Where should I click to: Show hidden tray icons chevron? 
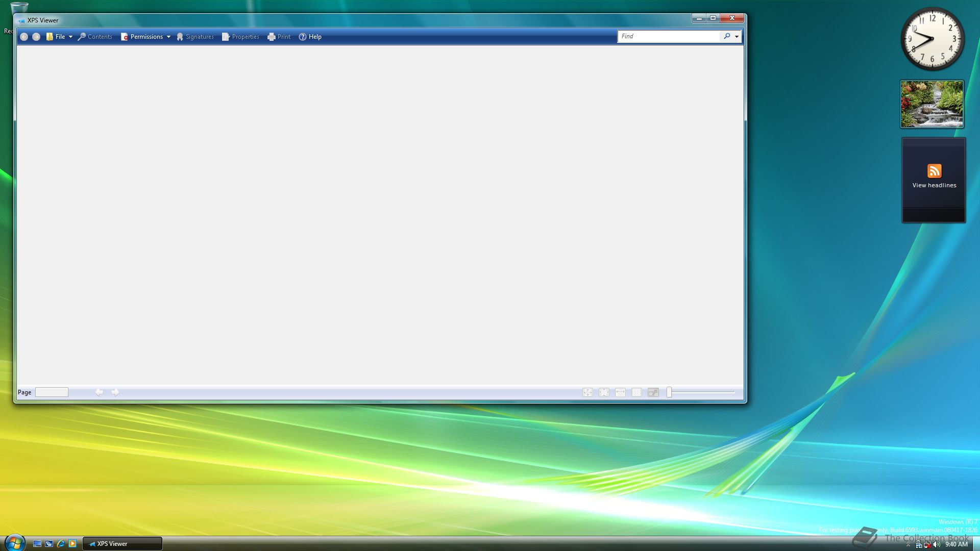coord(908,544)
